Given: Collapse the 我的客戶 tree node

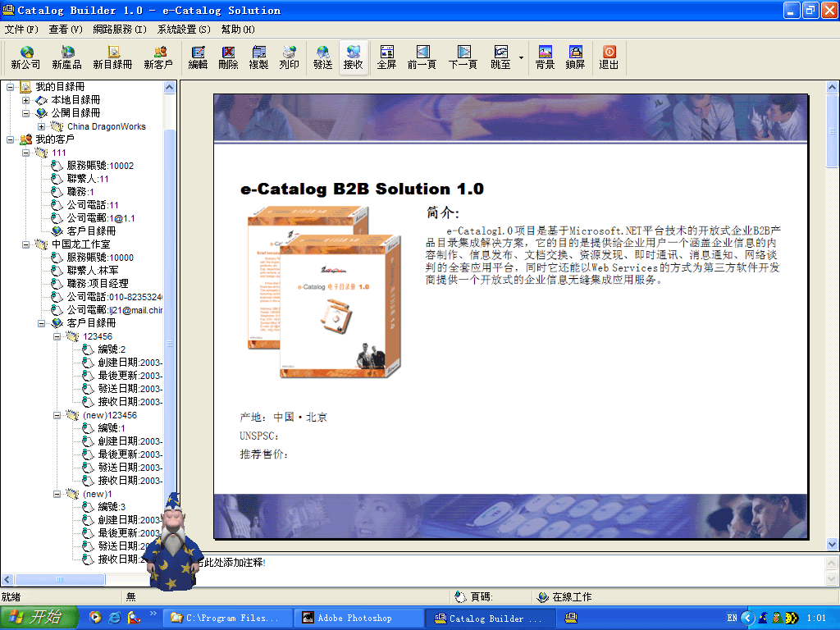Looking at the screenshot, I should [x=10, y=139].
